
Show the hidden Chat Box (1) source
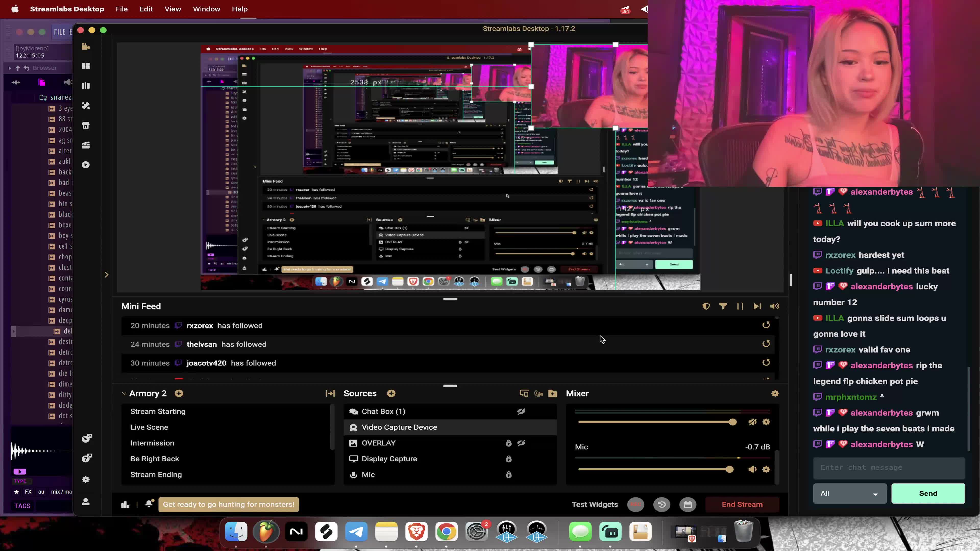coord(521,411)
